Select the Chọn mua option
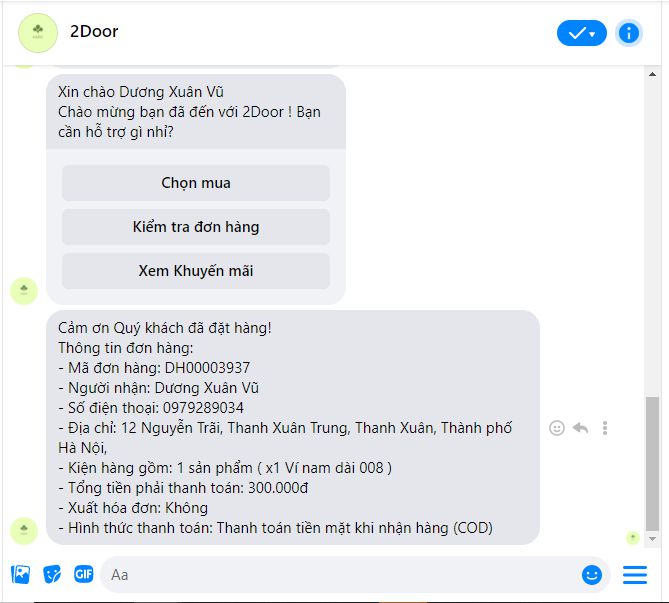Viewport: 669px width, 603px height. tap(196, 183)
